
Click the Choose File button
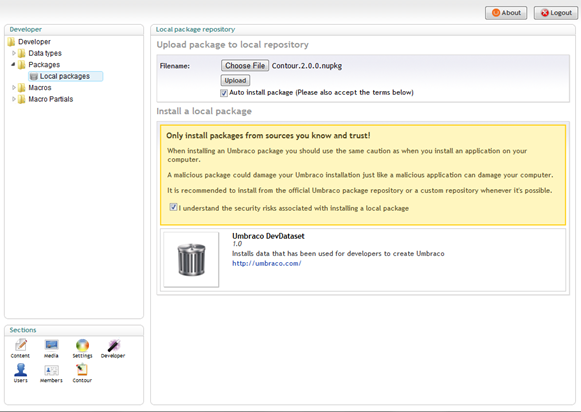(245, 66)
